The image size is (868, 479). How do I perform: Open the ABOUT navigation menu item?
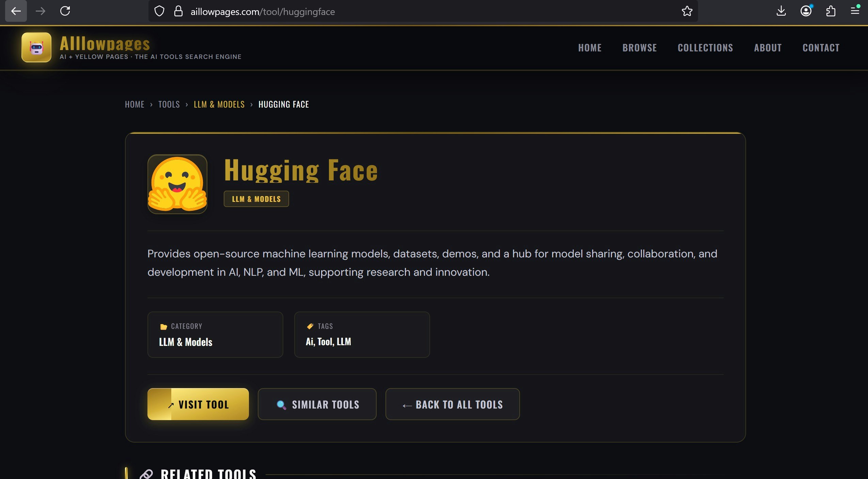pos(768,48)
